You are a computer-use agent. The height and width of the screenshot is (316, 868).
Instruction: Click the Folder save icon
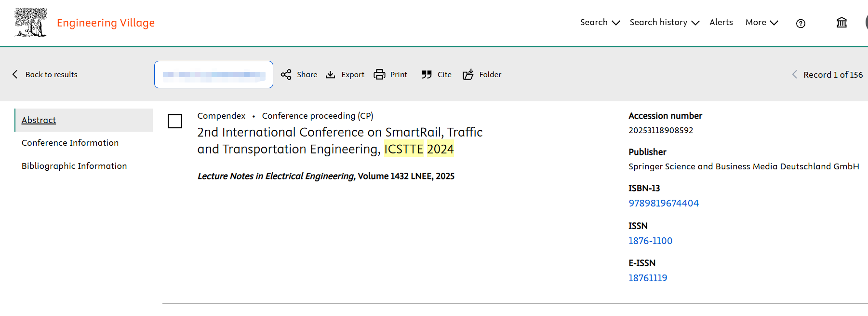click(468, 74)
